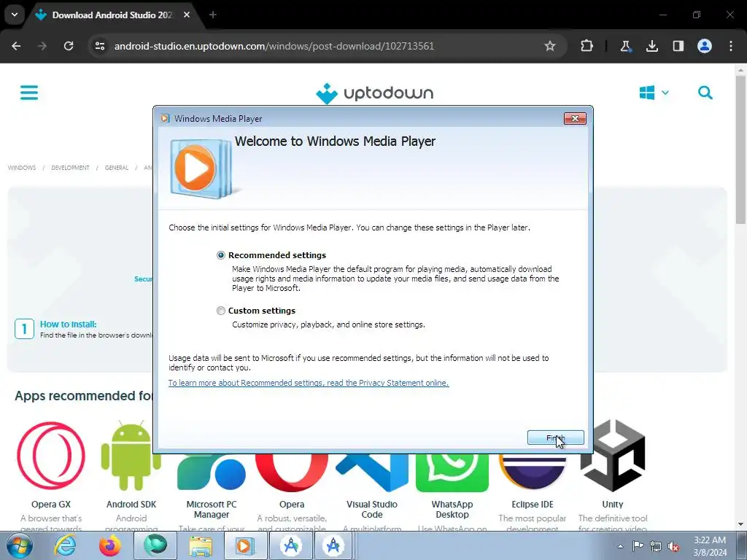Image resolution: width=747 pixels, height=560 pixels.
Task: Click the WINDOWS breadcrumb link
Action: [x=22, y=168]
